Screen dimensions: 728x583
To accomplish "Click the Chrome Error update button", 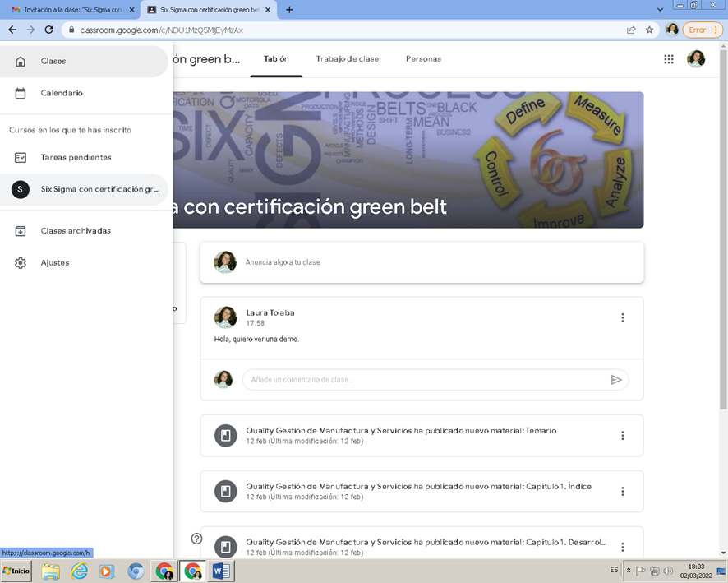I will (703, 30).
